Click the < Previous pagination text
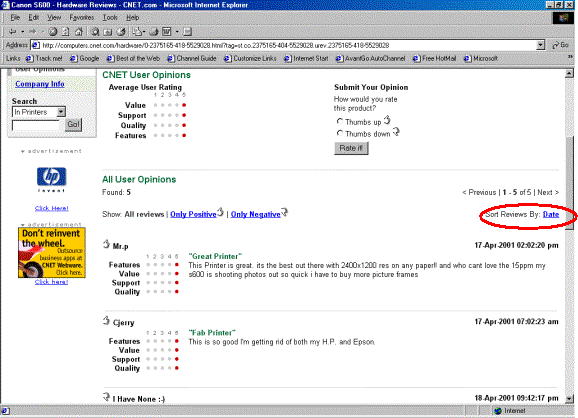Viewport: 578px width, 418px height. click(x=479, y=192)
